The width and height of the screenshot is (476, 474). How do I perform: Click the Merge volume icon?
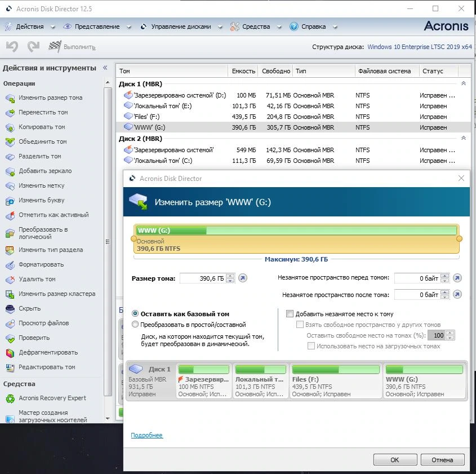[x=10, y=142]
